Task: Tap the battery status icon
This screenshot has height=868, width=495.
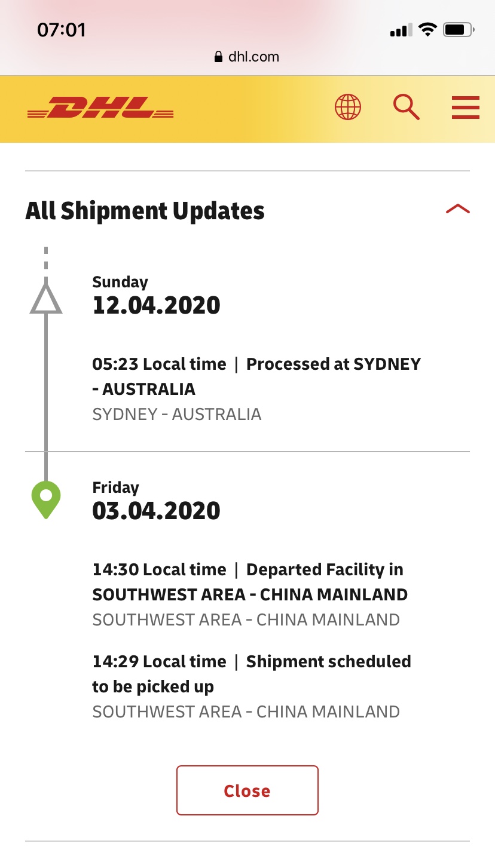Action: [x=459, y=29]
